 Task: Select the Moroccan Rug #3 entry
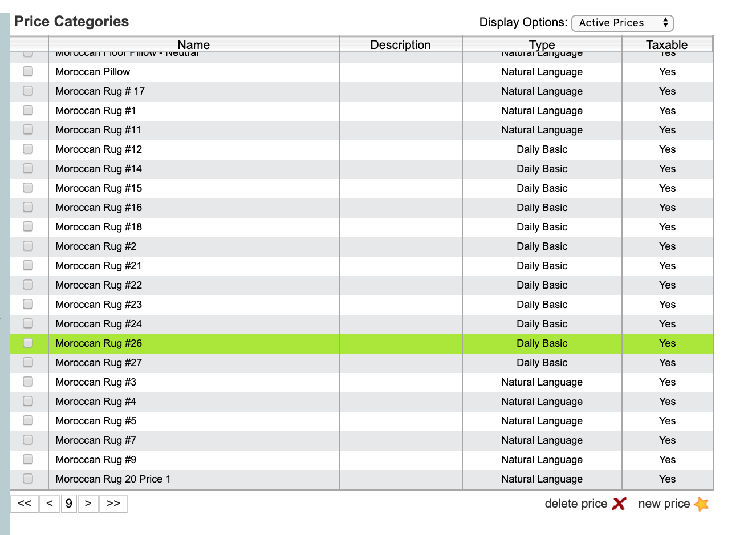[96, 382]
